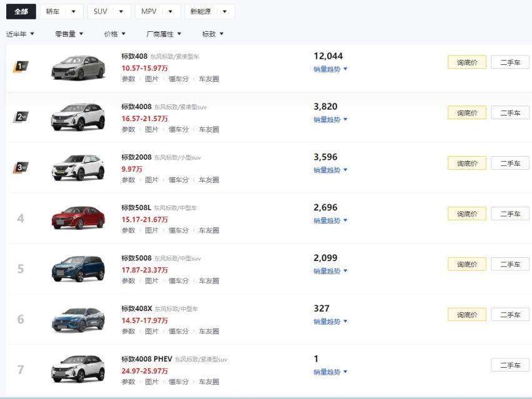Click 询底价 for 标致2008
The height and width of the screenshot is (399, 532).
pos(467,163)
